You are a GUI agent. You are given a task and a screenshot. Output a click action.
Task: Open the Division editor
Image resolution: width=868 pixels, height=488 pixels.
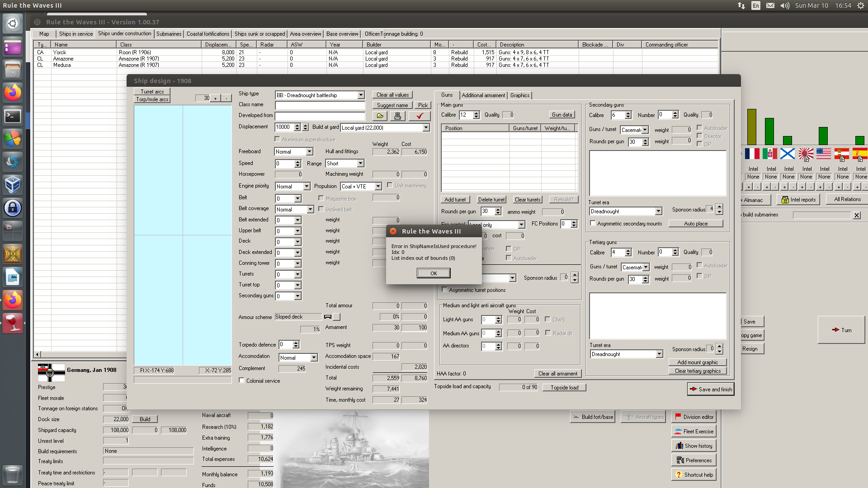click(x=694, y=417)
